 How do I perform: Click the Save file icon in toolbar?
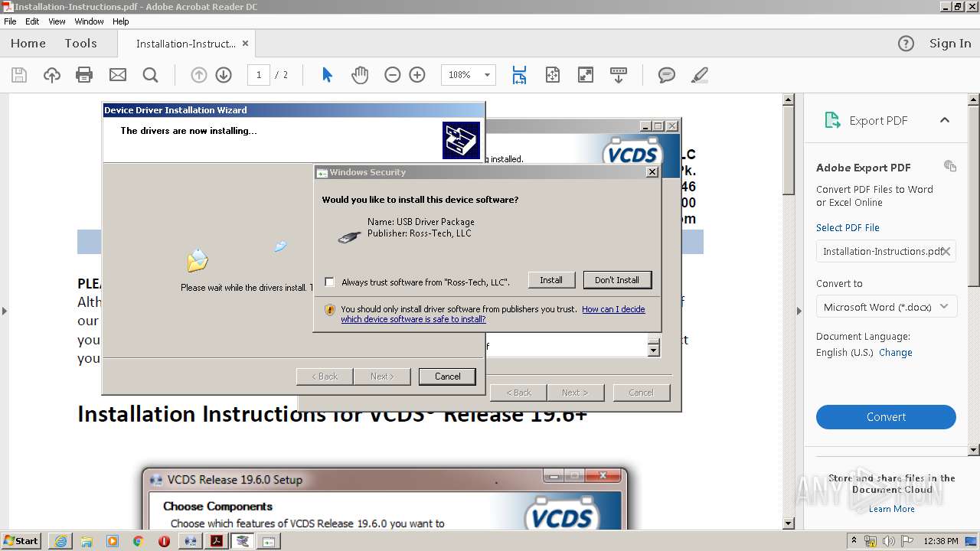click(x=19, y=75)
